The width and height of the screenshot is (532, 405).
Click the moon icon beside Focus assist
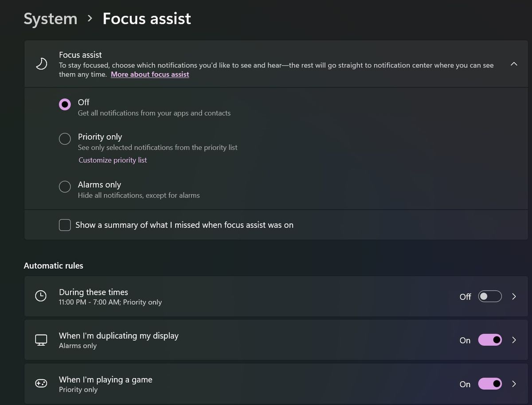pos(41,64)
